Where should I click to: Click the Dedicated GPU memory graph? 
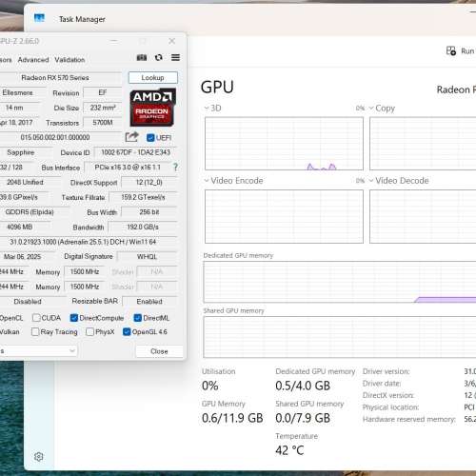(340, 282)
